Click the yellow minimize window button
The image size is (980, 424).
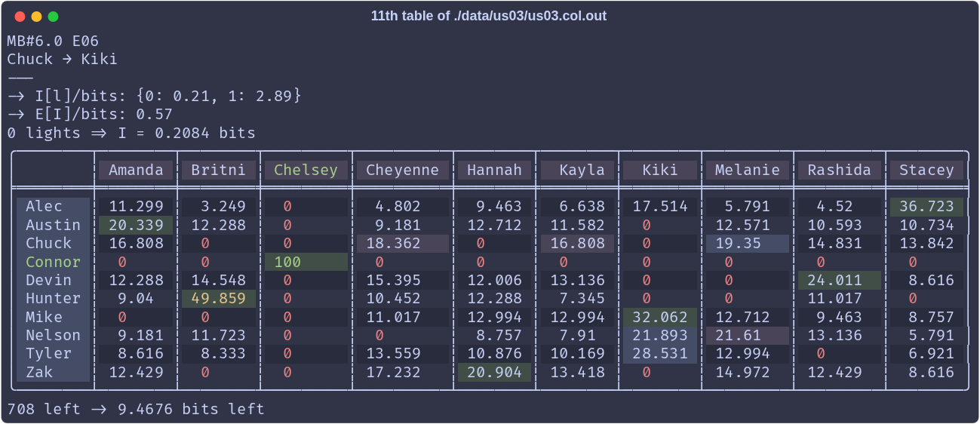click(x=36, y=17)
